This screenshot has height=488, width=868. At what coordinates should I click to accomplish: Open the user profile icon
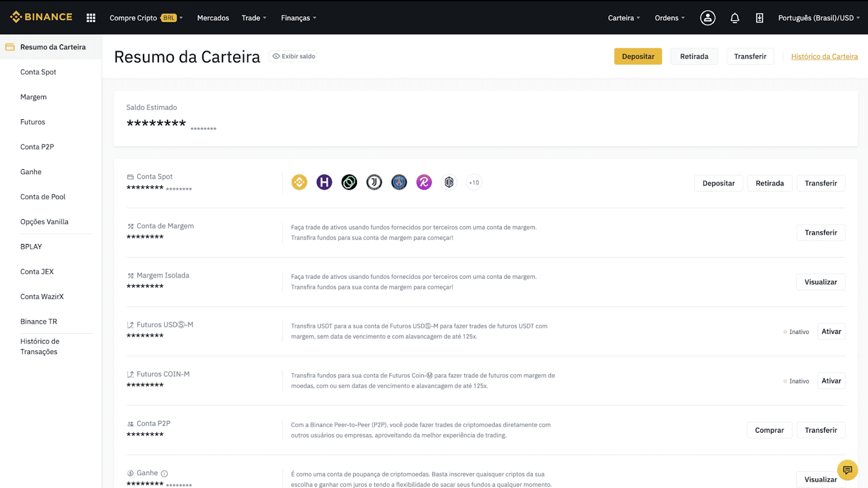click(707, 18)
